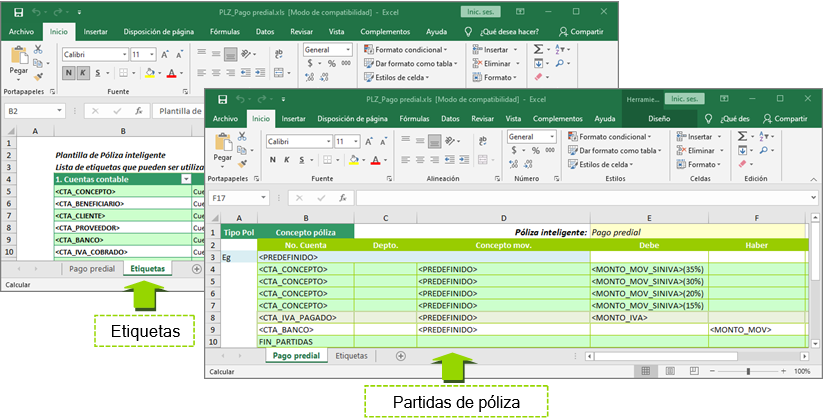Open font name dropdown in front window
The image size is (824, 419).
coord(329,141)
